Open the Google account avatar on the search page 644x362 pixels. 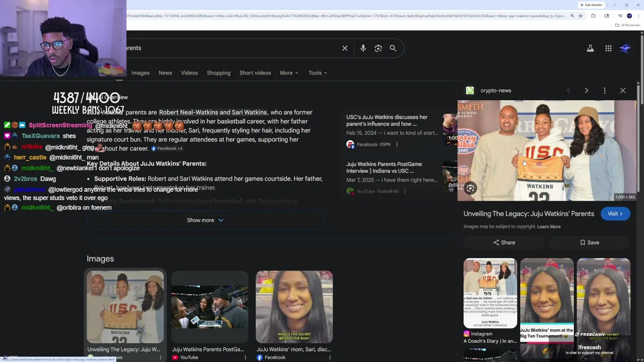pos(625,48)
